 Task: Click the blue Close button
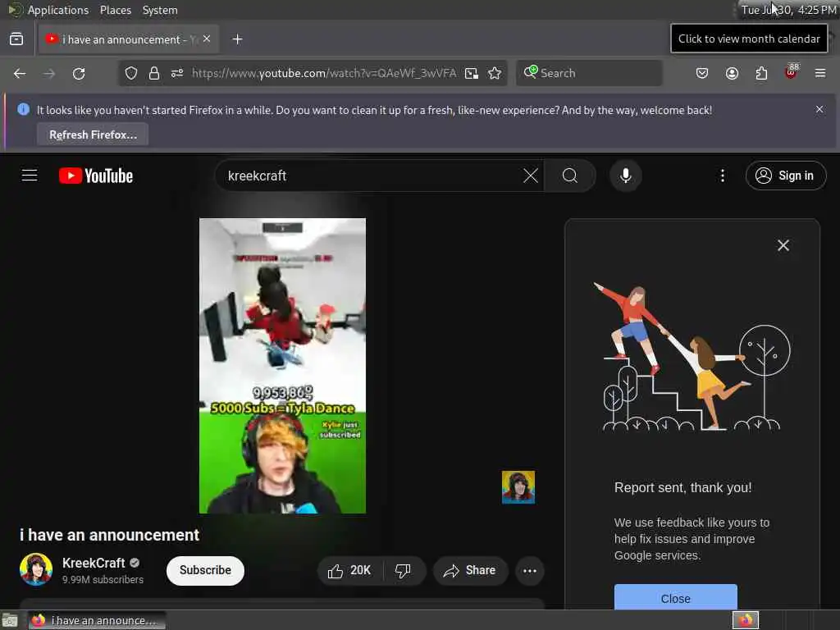click(x=676, y=597)
